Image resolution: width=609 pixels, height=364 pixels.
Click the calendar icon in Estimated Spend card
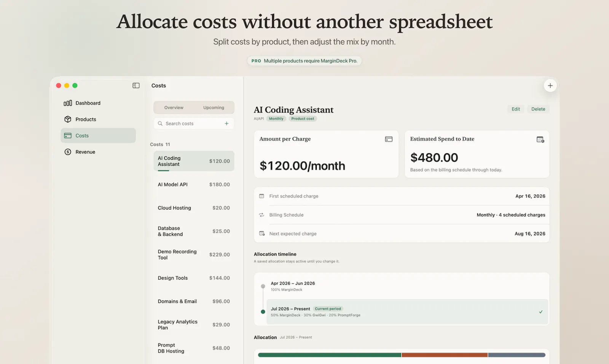540,140
